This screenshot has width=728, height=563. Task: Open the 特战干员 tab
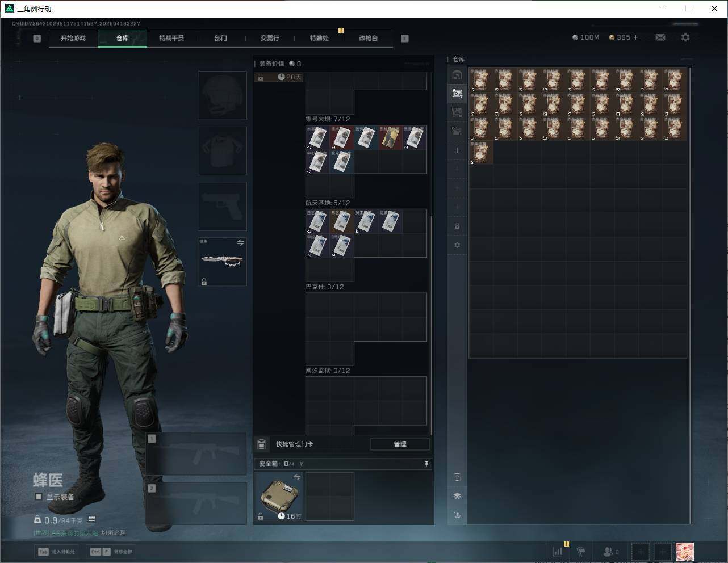pos(171,38)
